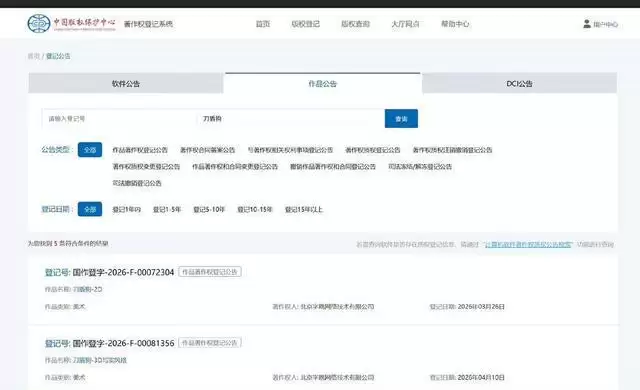Filter by 作品著作权和合同变更登记公告
The image size is (640, 390).
(x=235, y=167)
